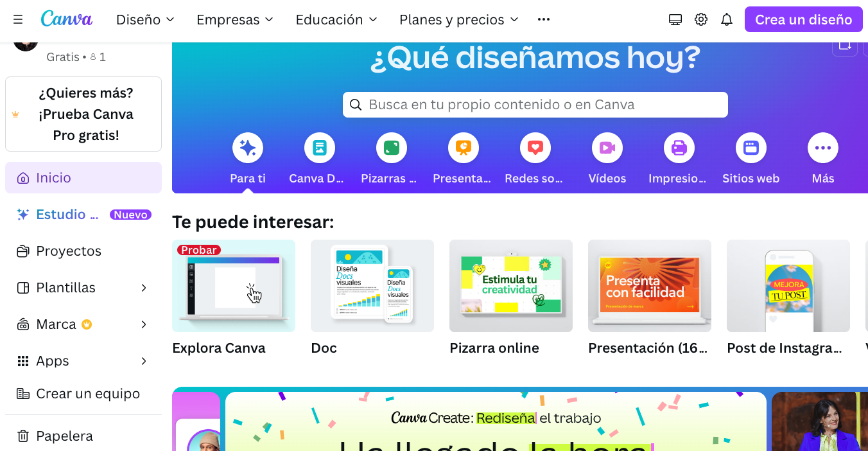Open Papelera in the sidebar
The height and width of the screenshot is (451, 868).
coord(83,436)
